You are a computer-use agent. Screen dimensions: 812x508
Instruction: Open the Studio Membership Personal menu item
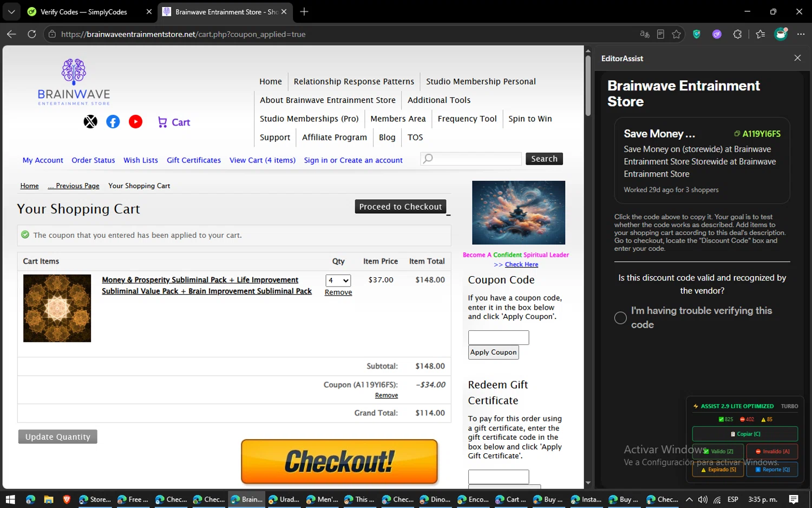click(x=481, y=81)
